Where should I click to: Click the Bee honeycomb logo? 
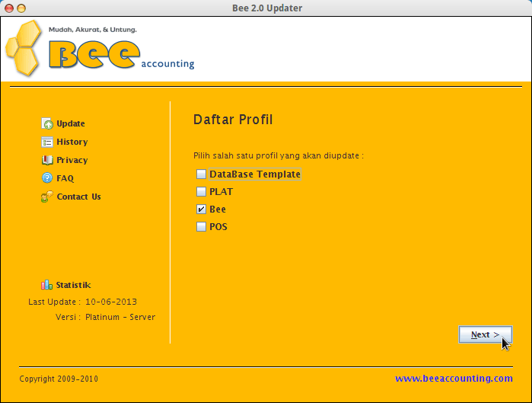24,48
